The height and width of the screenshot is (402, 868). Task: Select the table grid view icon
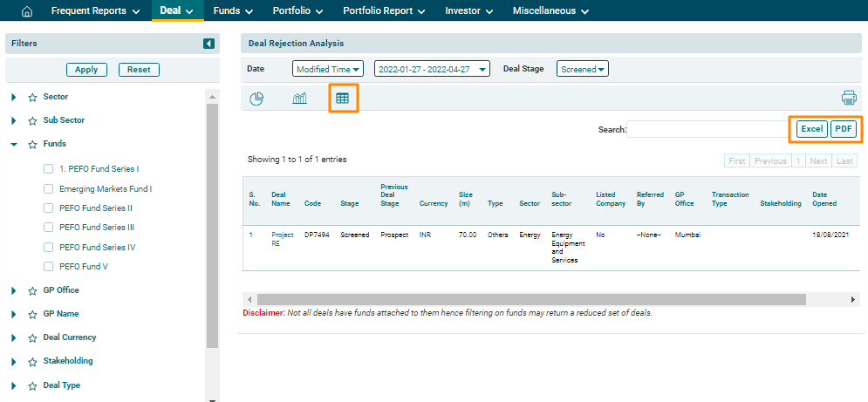[342, 99]
